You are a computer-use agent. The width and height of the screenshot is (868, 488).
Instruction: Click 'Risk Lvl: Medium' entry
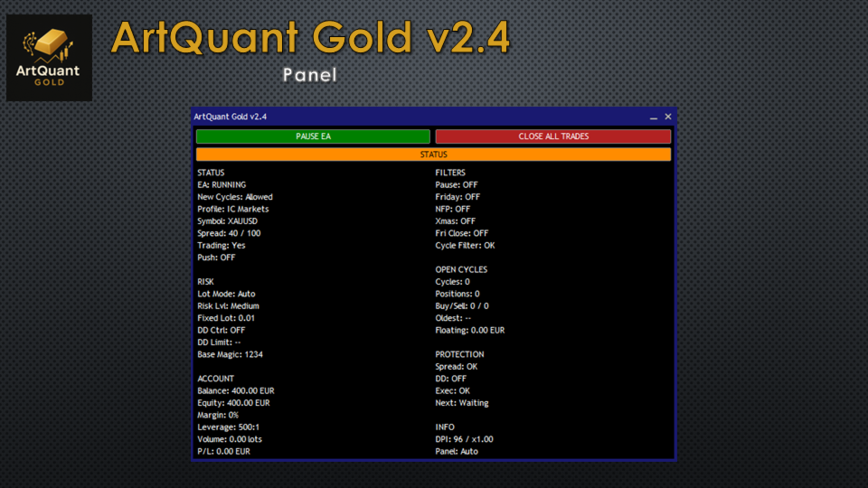tap(228, 306)
